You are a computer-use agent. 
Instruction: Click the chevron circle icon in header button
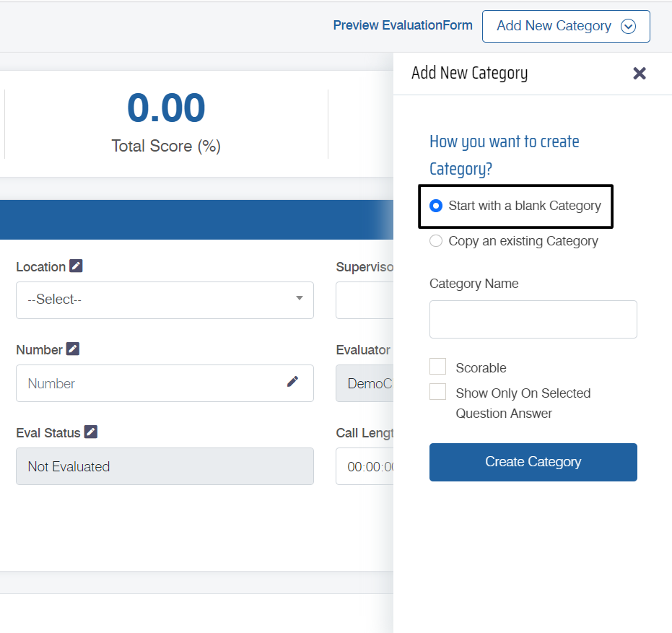tap(628, 27)
